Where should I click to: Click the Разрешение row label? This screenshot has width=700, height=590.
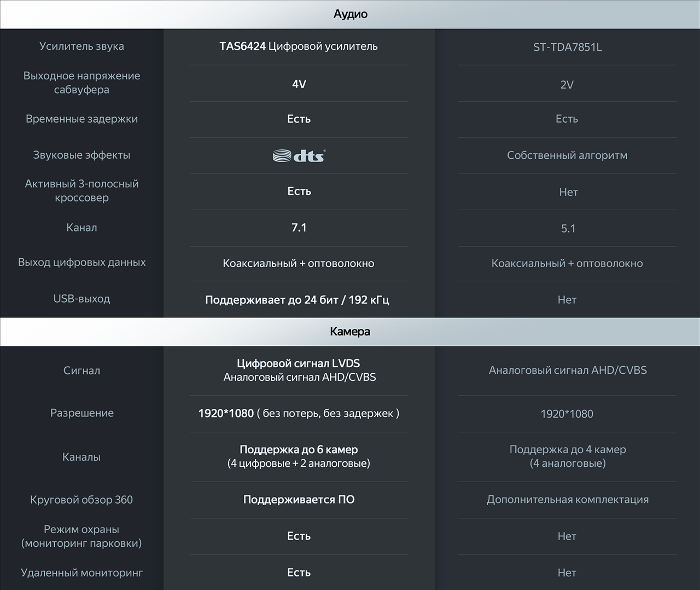pyautogui.click(x=82, y=413)
